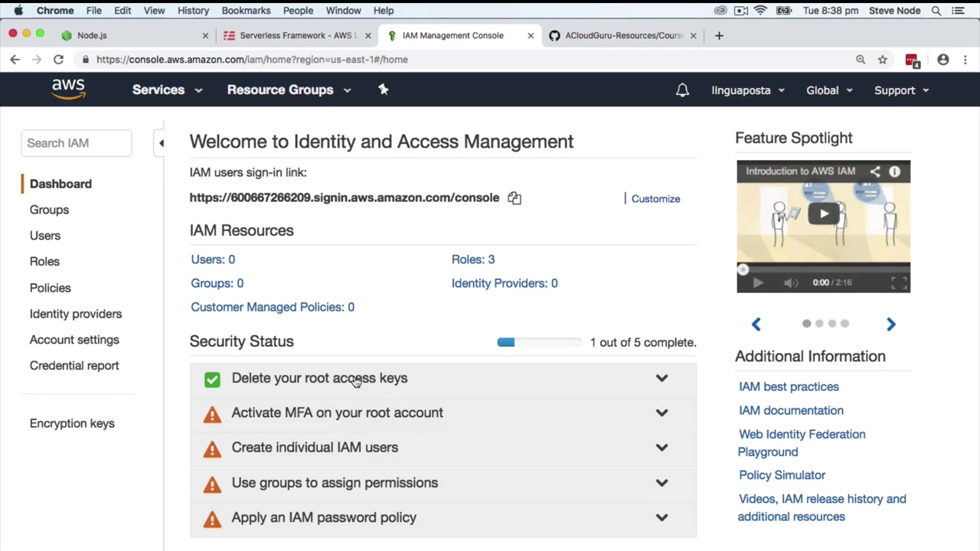Click the pin favorites shortcut icon
Viewport: 980px width, 551px height.
pyautogui.click(x=384, y=90)
